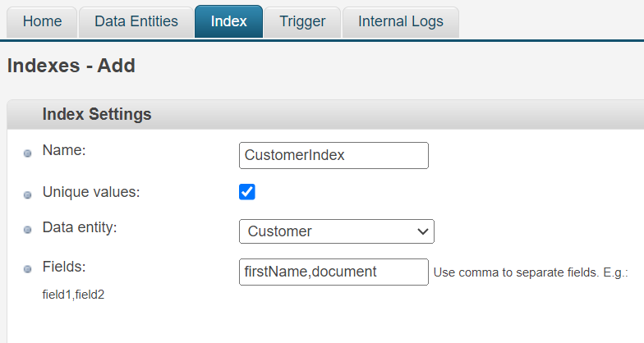Open the Home tab
The height and width of the screenshot is (343, 644).
tap(42, 21)
